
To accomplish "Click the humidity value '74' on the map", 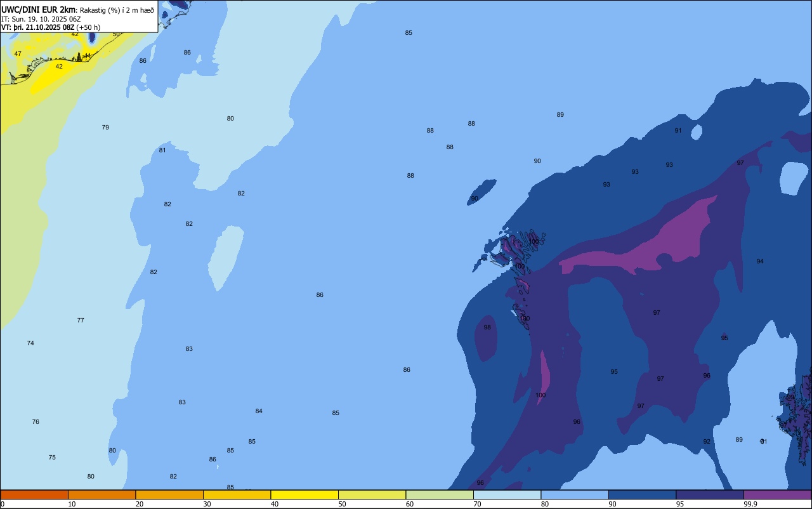I will pyautogui.click(x=30, y=343).
